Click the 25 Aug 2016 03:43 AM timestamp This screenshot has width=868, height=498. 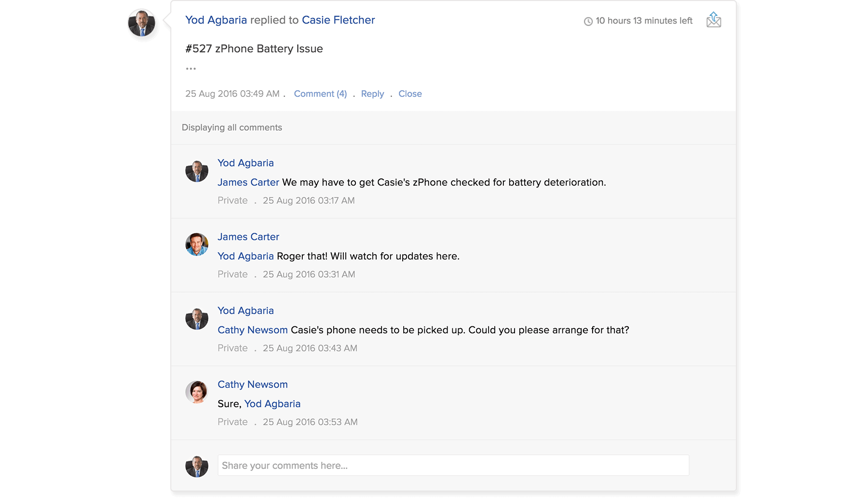click(x=310, y=348)
